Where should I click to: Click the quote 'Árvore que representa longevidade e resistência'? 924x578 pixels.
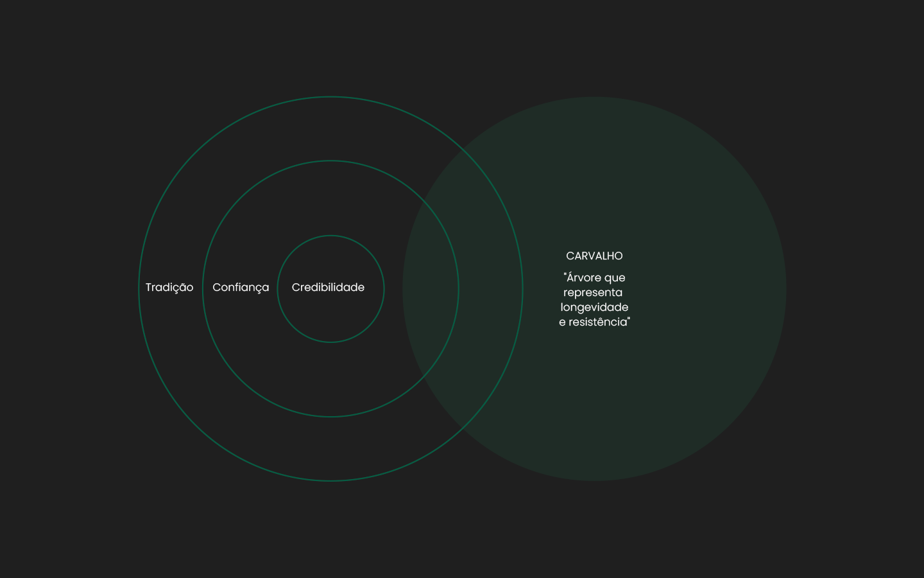coord(594,299)
